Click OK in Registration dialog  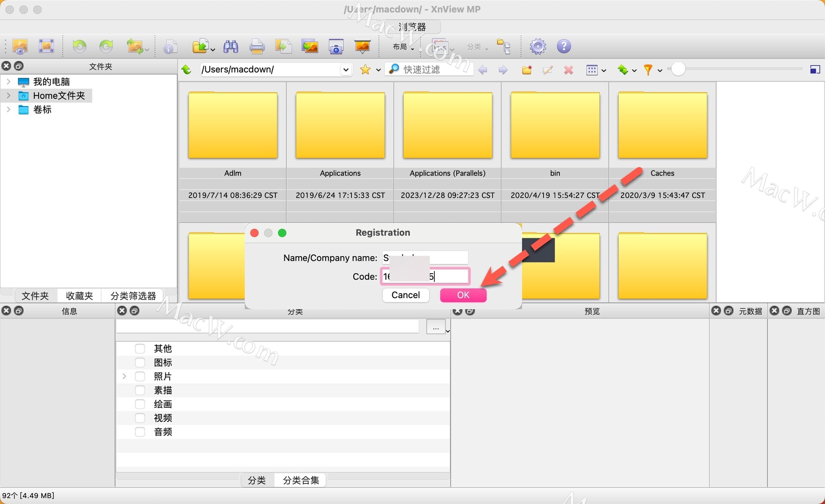point(463,295)
